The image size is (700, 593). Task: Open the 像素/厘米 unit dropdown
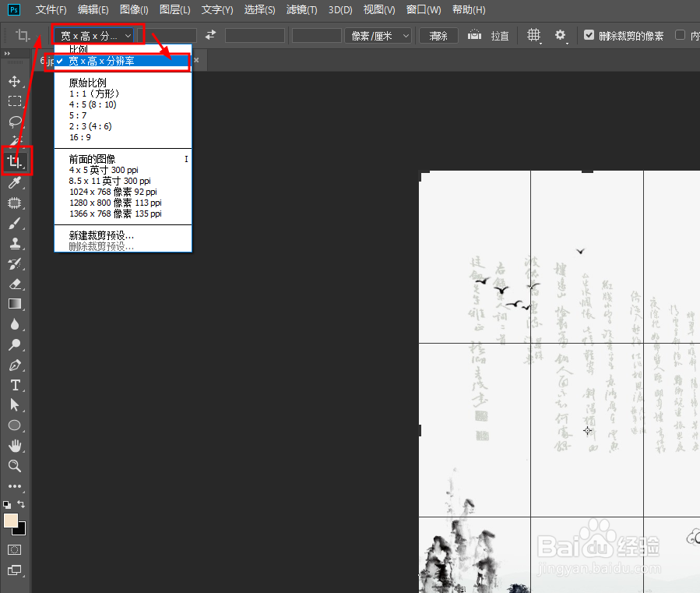point(378,35)
